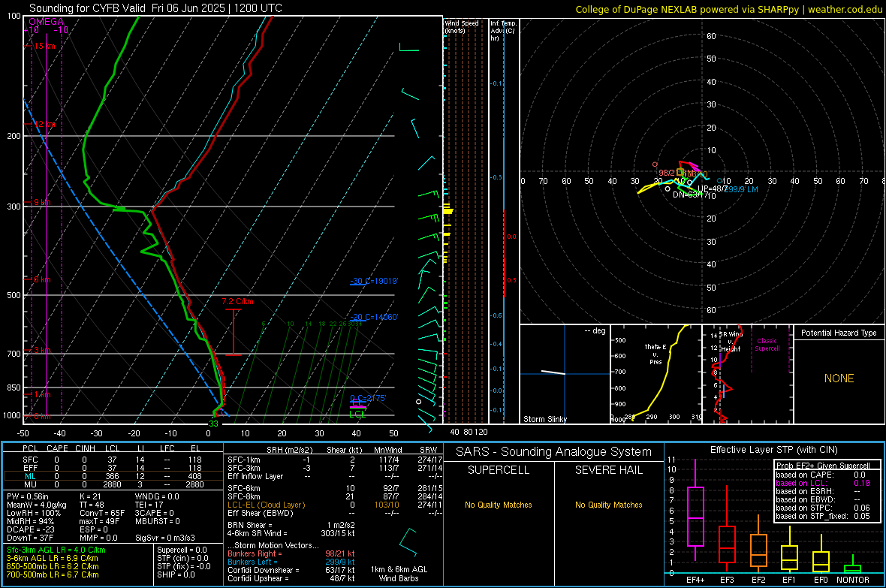
Task: Select the 12 km height marker
Action: coord(44,124)
